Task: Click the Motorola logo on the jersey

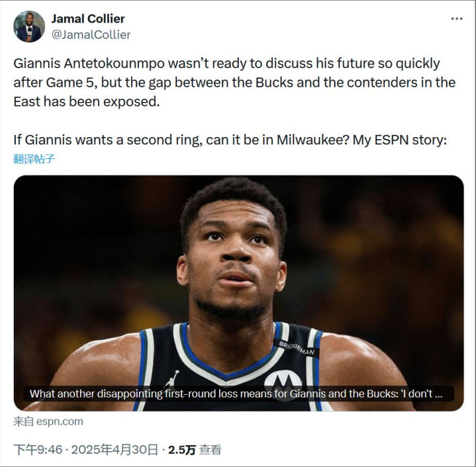Action: 283,384
